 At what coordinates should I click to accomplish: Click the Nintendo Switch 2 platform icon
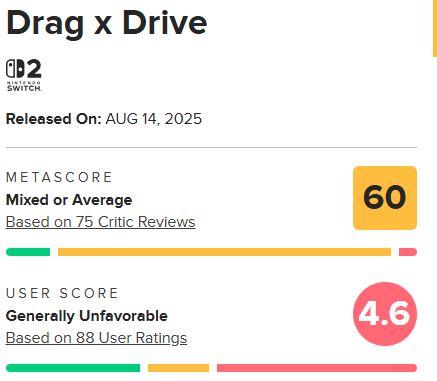(24, 75)
